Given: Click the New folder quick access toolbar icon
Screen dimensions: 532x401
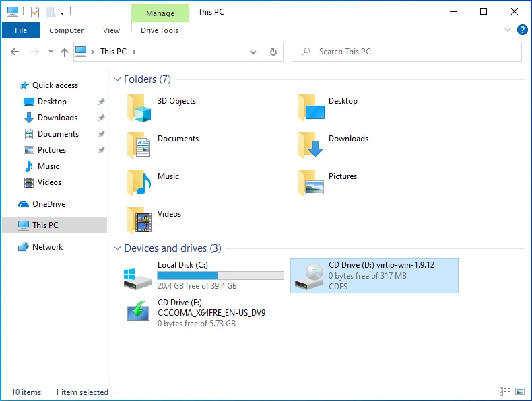Looking at the screenshot, I should click(x=50, y=12).
